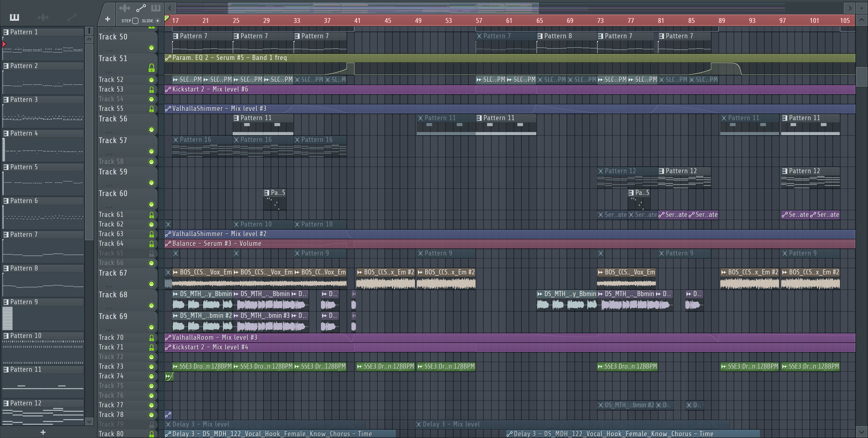
Task: Click the Pattern 1 icon in the picker
Action: click(x=6, y=32)
